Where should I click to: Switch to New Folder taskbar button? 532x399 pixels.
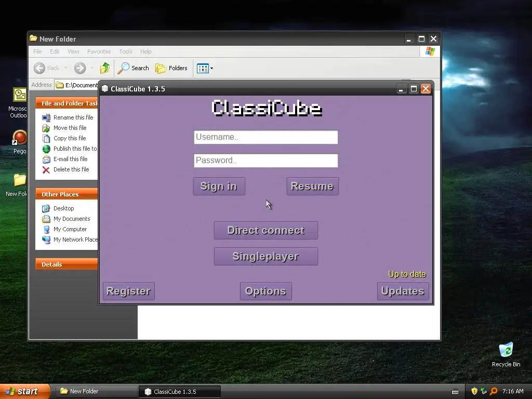point(96,392)
